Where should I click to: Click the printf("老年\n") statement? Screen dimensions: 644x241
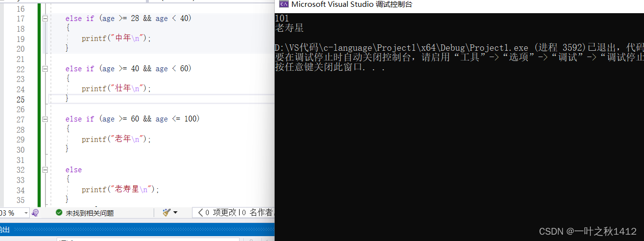(x=116, y=140)
